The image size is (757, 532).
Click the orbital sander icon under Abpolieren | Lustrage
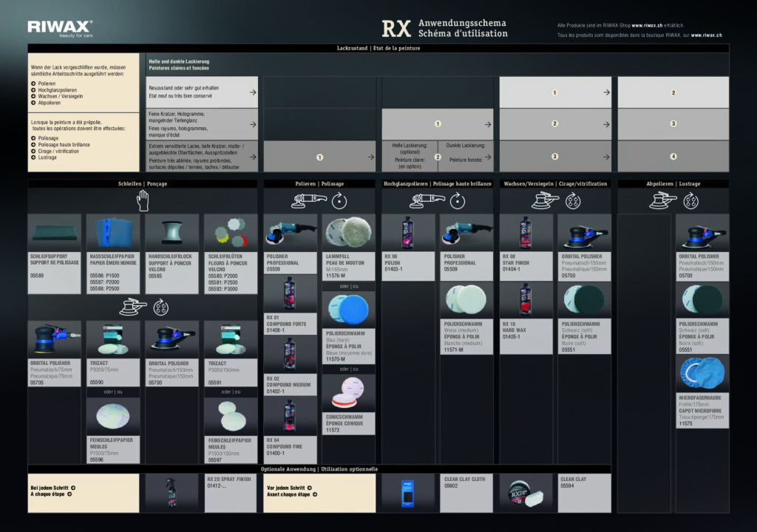[x=663, y=201]
